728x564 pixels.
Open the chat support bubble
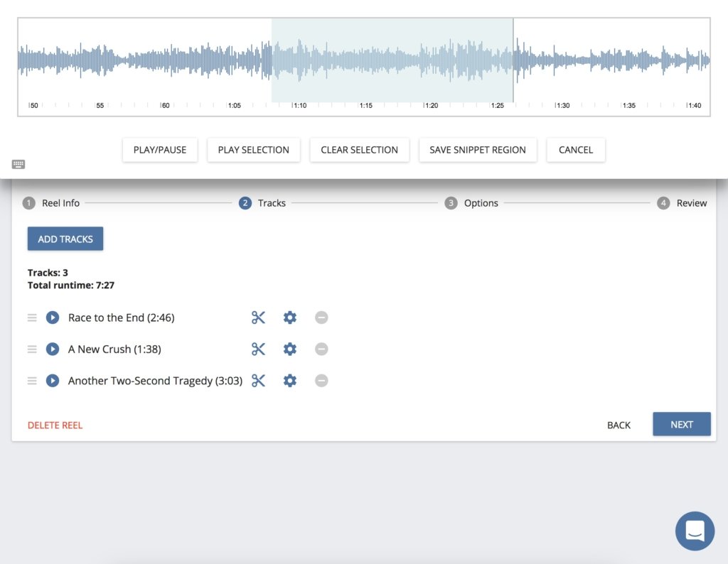tap(695, 531)
